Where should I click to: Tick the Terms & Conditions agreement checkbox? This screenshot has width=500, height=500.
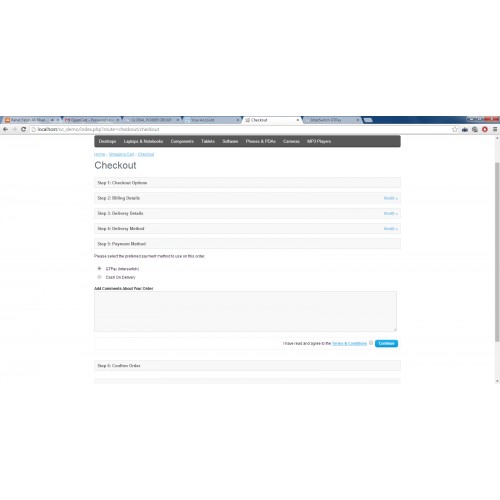[x=371, y=343]
